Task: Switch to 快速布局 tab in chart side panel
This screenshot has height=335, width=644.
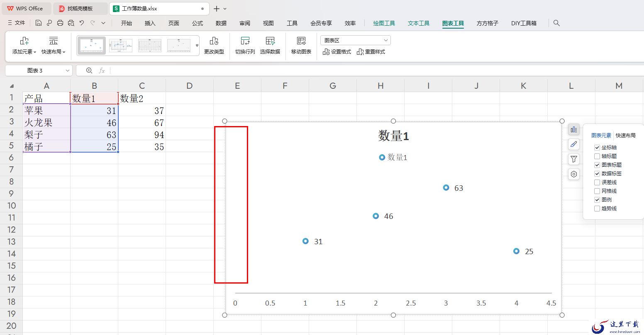Action: click(x=625, y=136)
